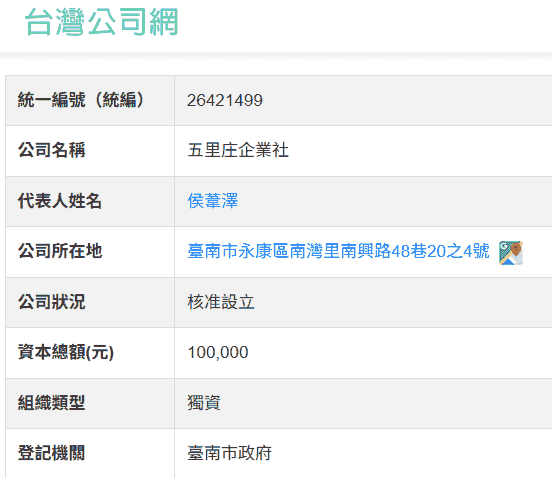This screenshot has width=552, height=478.
Task: Click the 代表人姓名 label cell
Action: (x=90, y=201)
